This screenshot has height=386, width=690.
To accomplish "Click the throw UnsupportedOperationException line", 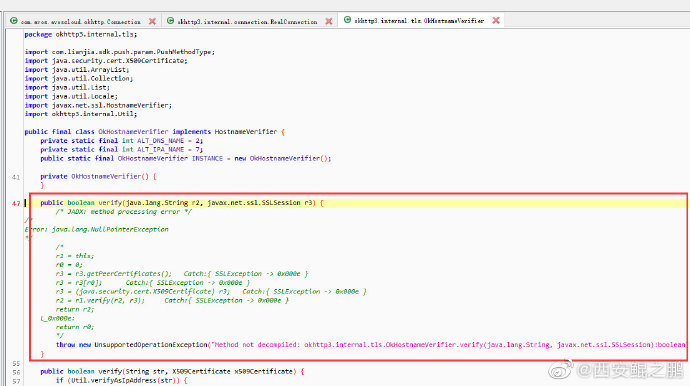I will click(x=371, y=345).
